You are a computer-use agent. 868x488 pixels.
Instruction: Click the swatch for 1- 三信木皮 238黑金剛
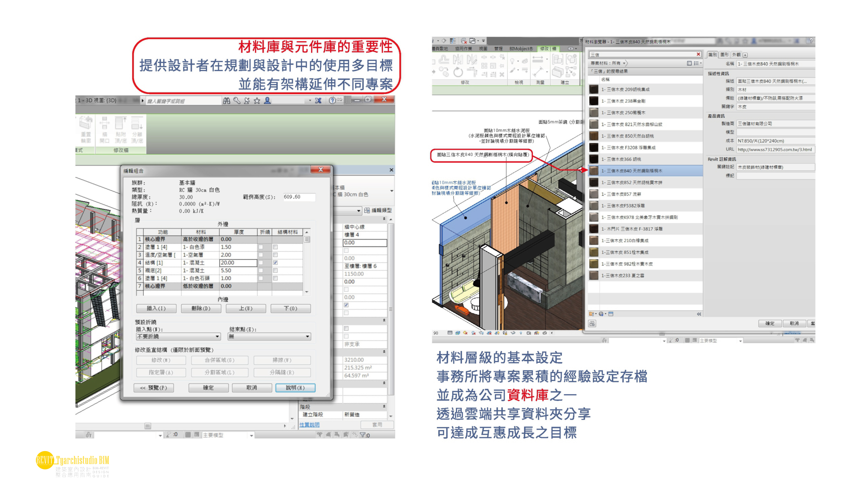[x=594, y=101]
